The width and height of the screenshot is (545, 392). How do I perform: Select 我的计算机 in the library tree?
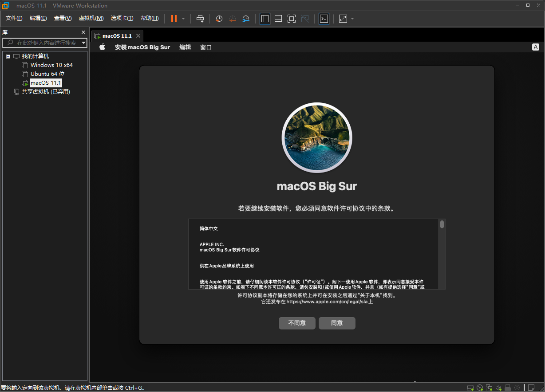(x=36, y=56)
